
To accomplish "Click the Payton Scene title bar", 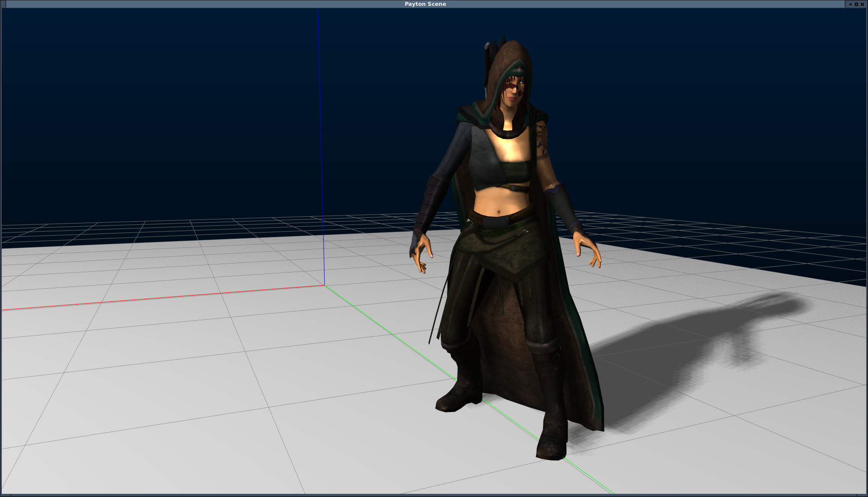I will click(425, 4).
